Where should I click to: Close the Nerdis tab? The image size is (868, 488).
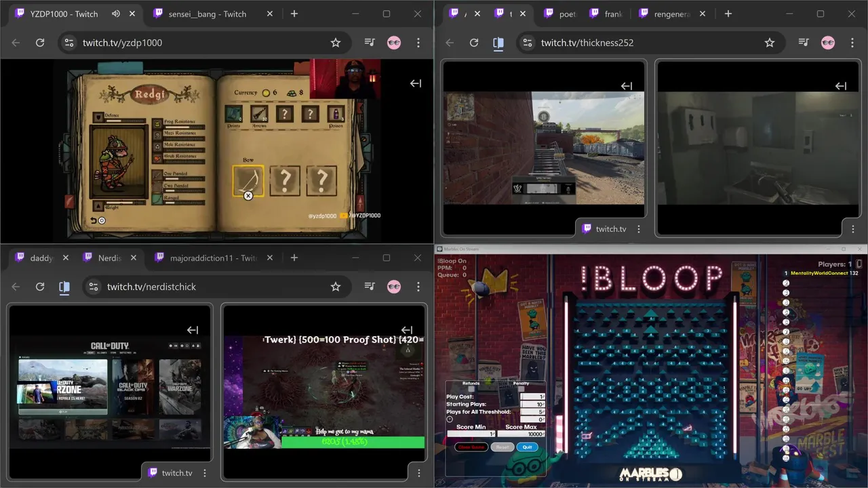point(134,258)
